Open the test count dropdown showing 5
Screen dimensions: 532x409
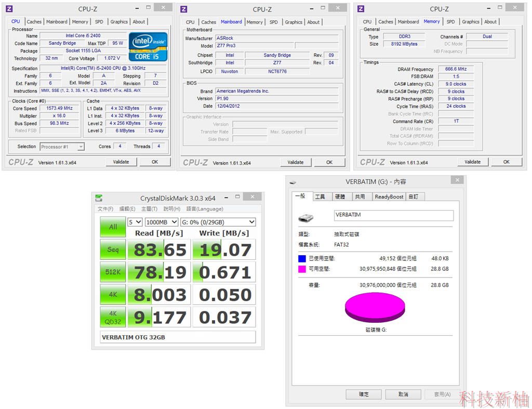pyautogui.click(x=135, y=222)
